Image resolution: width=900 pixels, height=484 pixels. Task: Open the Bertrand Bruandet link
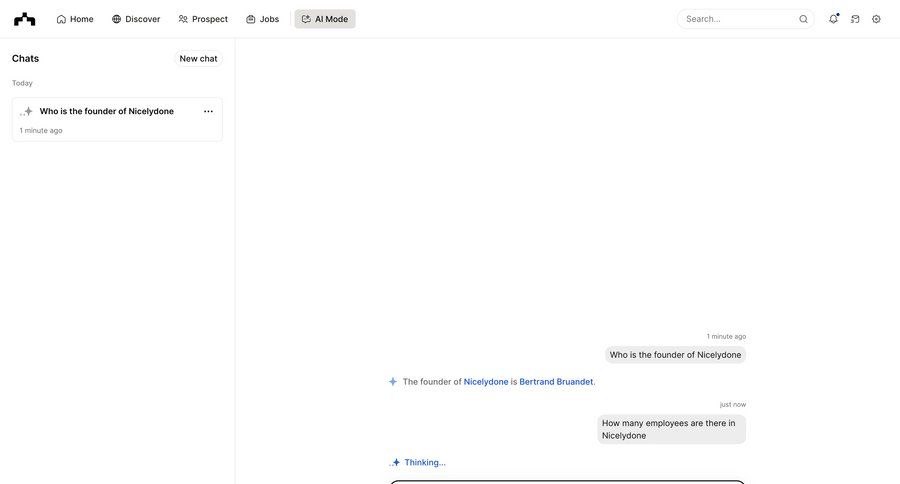[x=556, y=382]
